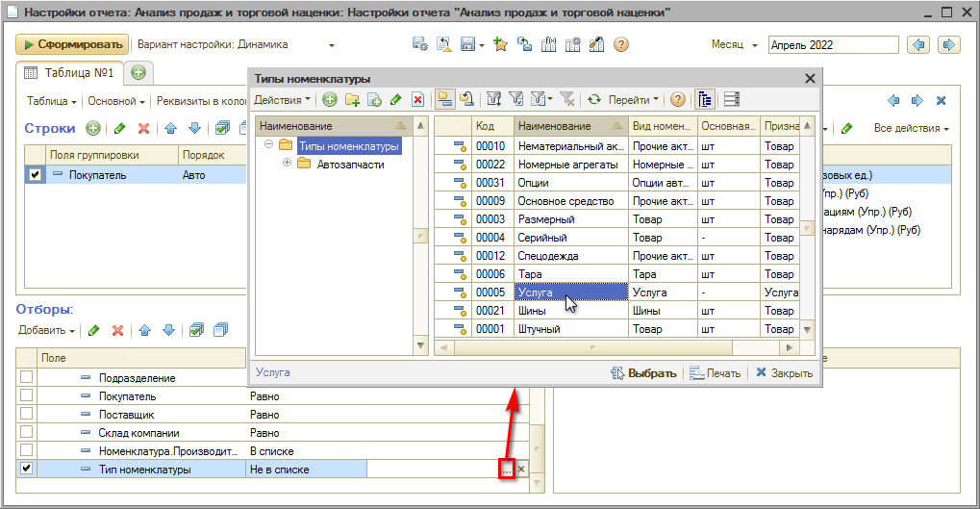This screenshot has width=980, height=509.
Task: Open the Добавить dropdown under Отборы
Action: (x=46, y=330)
